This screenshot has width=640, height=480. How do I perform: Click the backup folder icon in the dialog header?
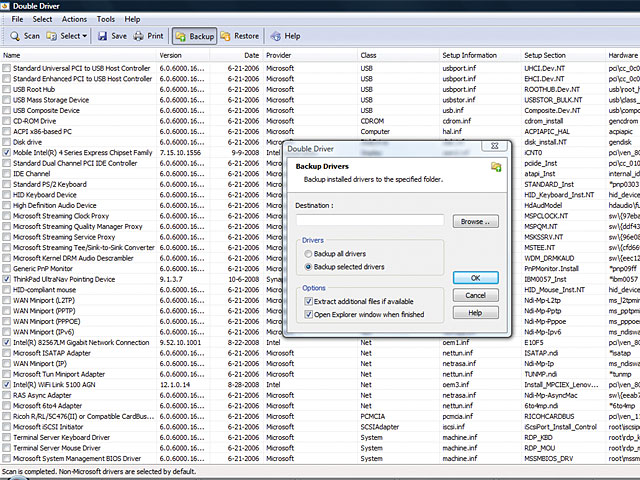(x=496, y=166)
